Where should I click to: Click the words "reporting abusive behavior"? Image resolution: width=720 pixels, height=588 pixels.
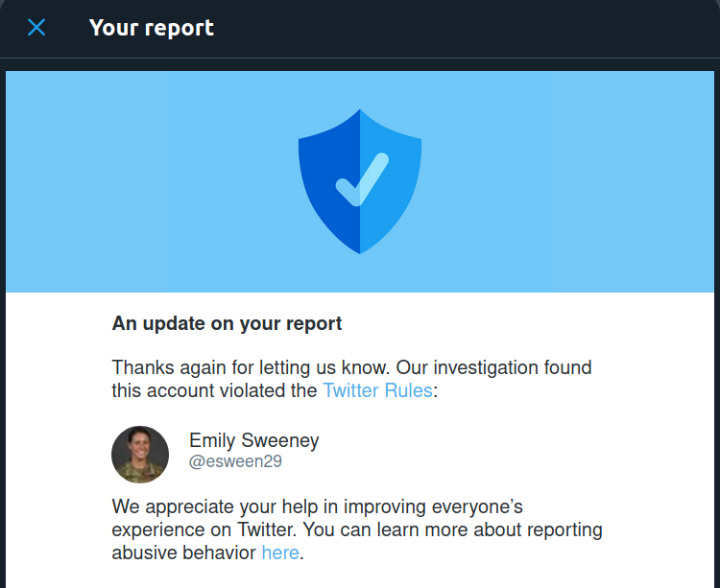357,541
